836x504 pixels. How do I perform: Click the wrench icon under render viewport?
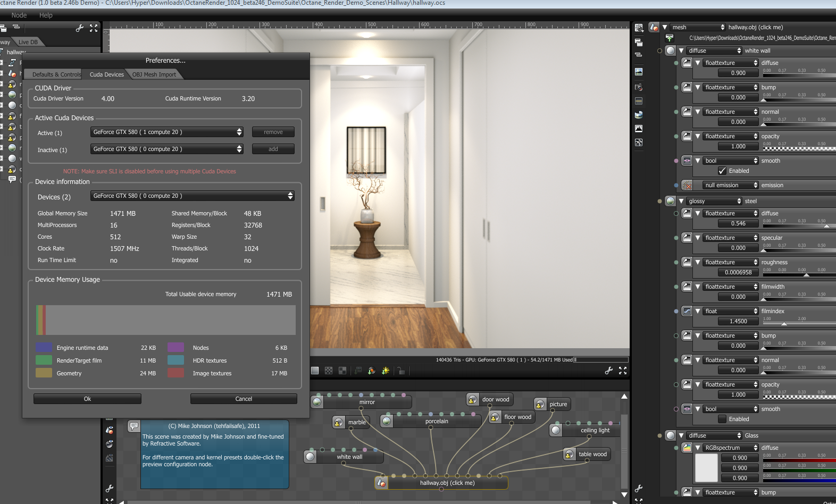(609, 371)
